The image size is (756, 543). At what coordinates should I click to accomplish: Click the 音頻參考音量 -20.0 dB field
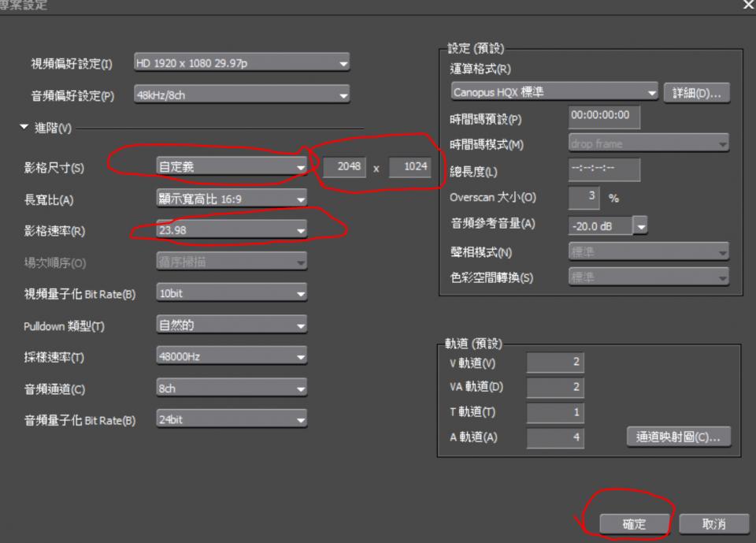pos(600,225)
